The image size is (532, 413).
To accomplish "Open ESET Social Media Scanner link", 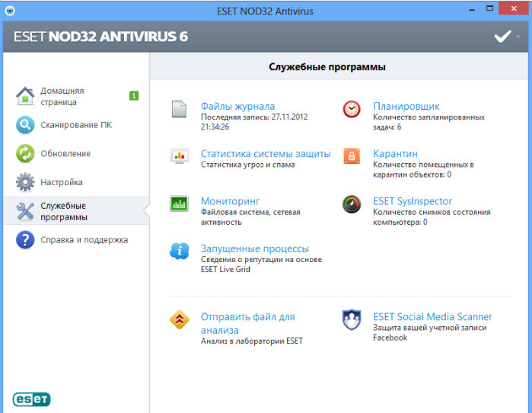I will (x=432, y=317).
